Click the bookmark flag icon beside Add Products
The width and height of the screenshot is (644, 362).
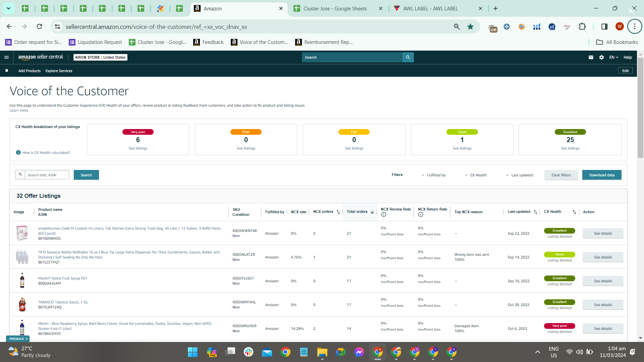[7, 71]
